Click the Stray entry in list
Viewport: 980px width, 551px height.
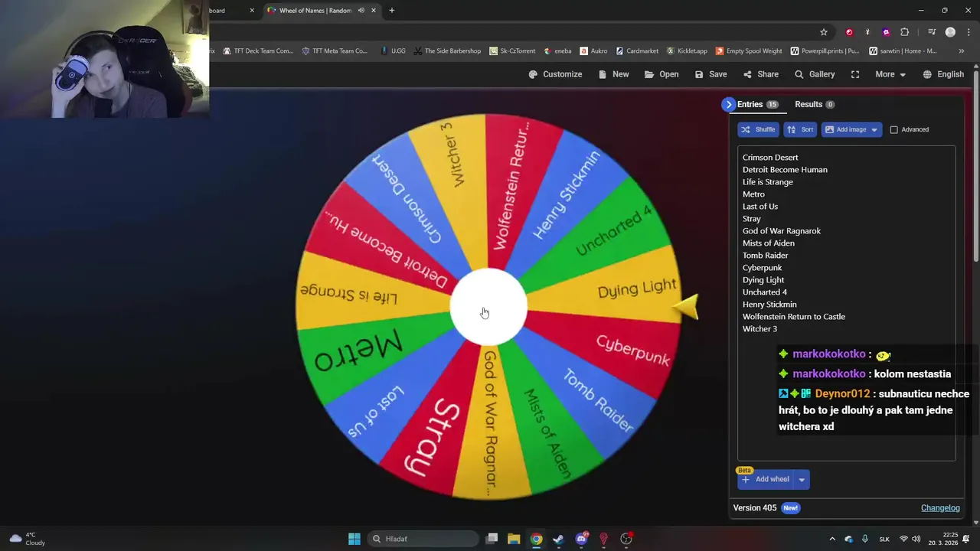tap(752, 219)
